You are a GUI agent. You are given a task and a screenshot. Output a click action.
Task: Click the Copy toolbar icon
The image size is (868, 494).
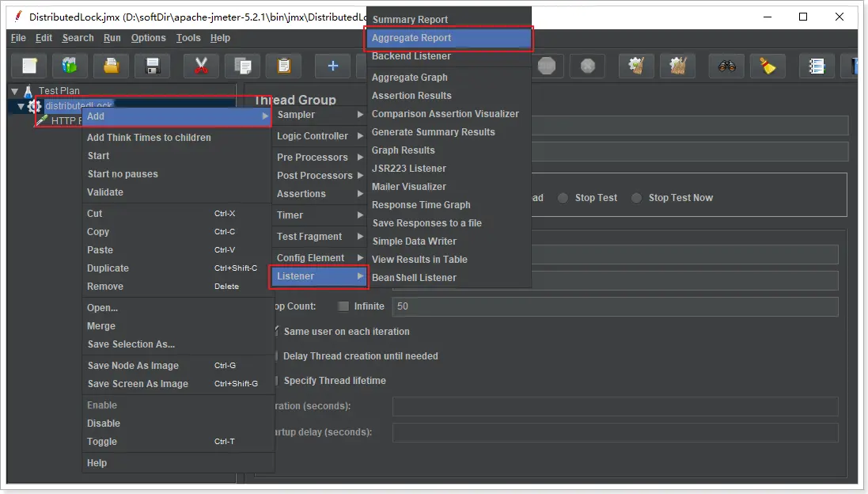point(242,66)
